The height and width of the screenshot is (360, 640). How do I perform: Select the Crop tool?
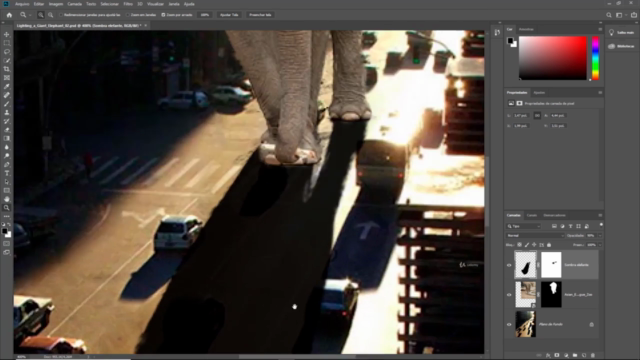[x=7, y=69]
